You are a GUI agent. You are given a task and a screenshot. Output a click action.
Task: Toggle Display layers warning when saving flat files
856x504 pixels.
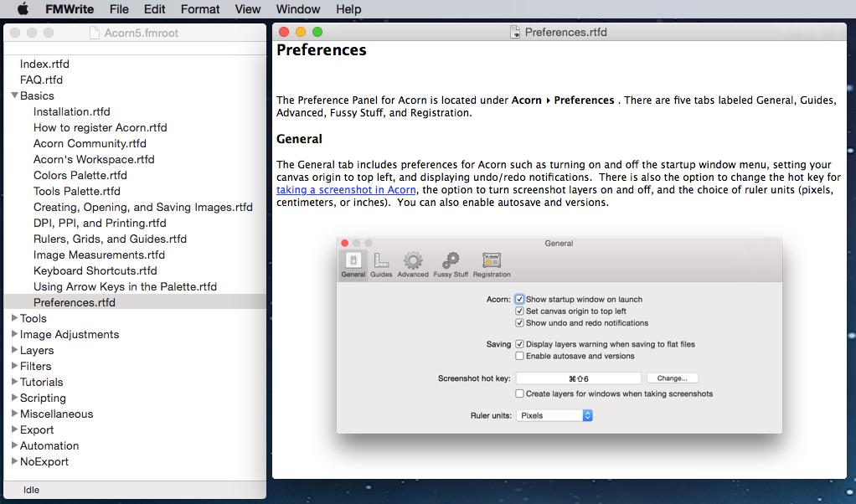point(519,344)
